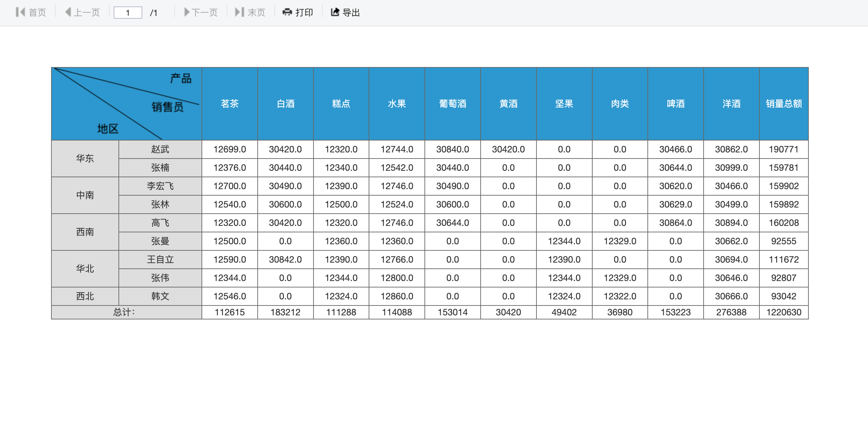Screen dimensions: 868x430
Task: Click the first page (首页) icon
Action: click(20, 12)
